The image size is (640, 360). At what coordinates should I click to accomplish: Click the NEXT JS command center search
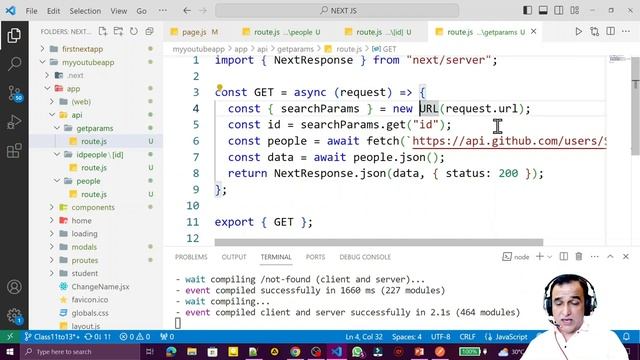tap(337, 11)
